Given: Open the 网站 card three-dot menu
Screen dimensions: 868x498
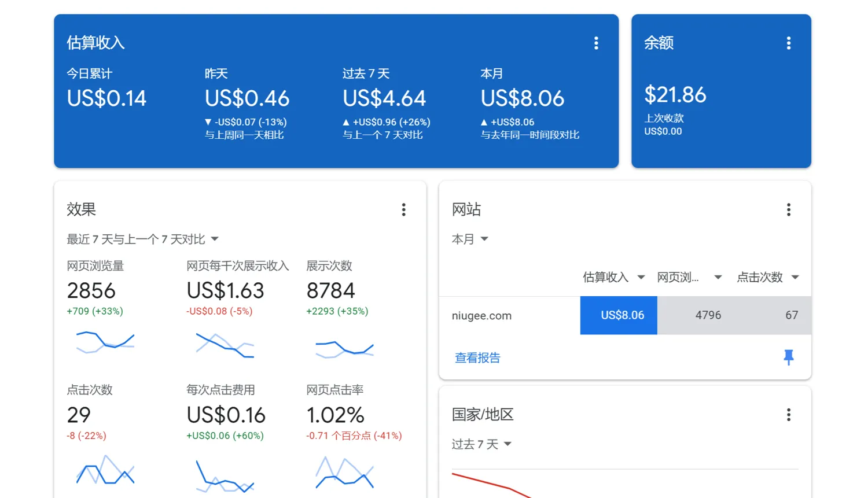Looking at the screenshot, I should [x=788, y=209].
